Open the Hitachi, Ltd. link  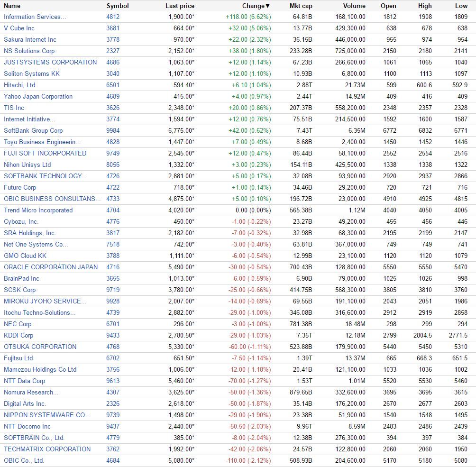(x=20, y=85)
